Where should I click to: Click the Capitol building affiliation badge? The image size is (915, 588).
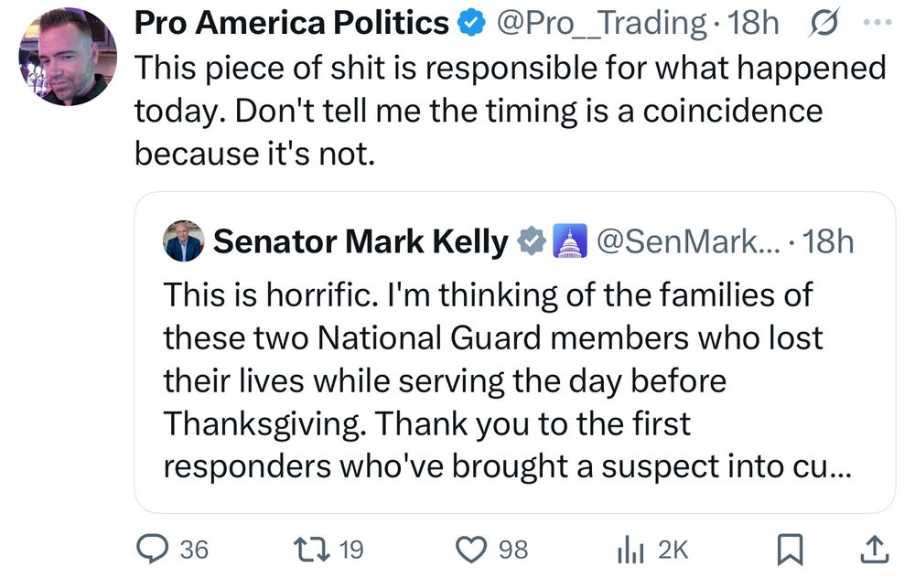click(x=568, y=242)
